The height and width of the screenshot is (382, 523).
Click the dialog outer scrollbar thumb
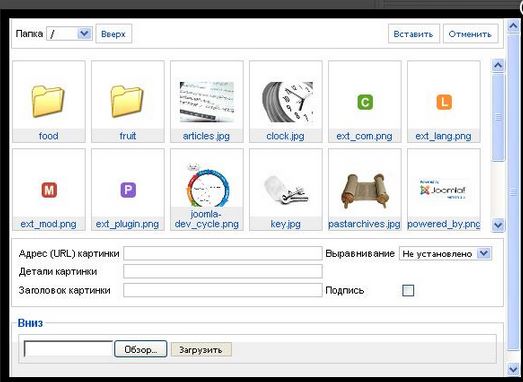(x=513, y=193)
